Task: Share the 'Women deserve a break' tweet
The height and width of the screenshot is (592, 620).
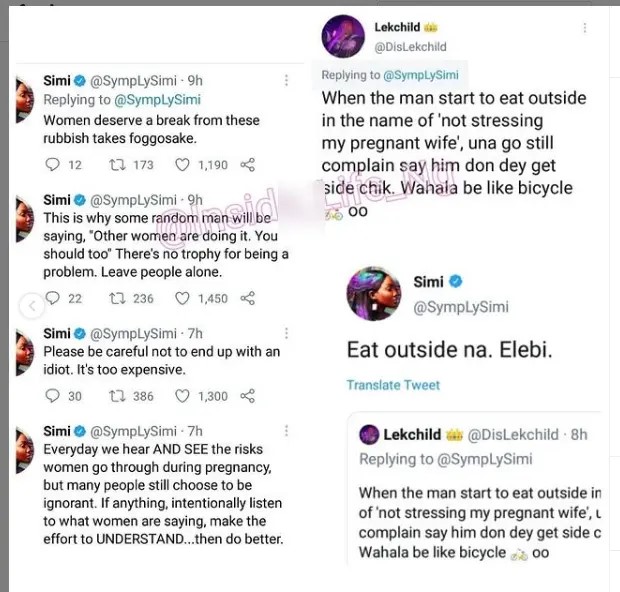Action: coord(249,165)
